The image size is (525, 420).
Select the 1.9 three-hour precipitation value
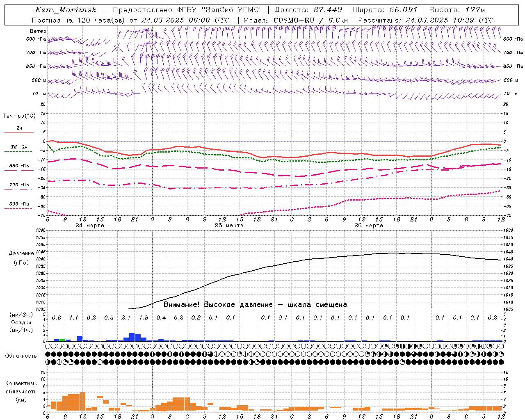point(144,318)
